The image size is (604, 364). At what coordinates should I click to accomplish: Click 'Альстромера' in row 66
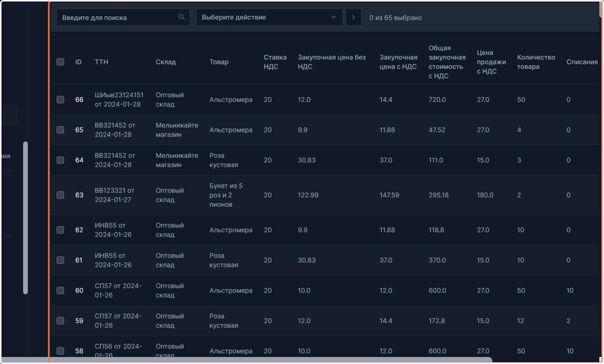pyautogui.click(x=231, y=100)
